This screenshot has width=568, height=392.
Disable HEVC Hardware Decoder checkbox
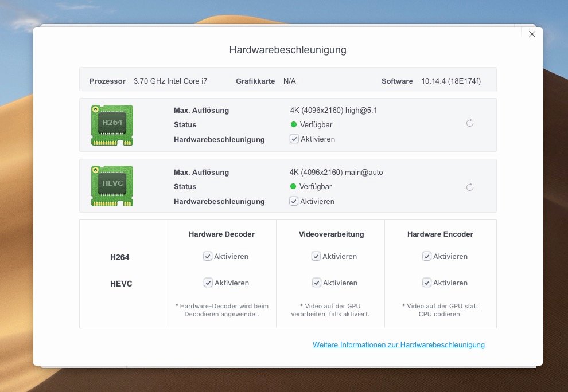click(208, 283)
